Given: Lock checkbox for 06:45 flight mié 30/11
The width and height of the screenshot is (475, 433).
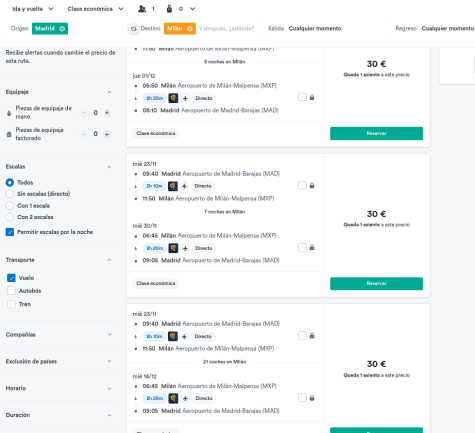Looking at the screenshot, I should pos(302,248).
